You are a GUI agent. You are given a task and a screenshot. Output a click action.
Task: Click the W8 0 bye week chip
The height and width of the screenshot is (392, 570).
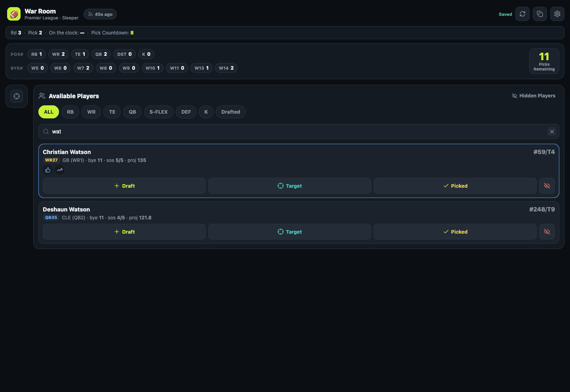106,68
